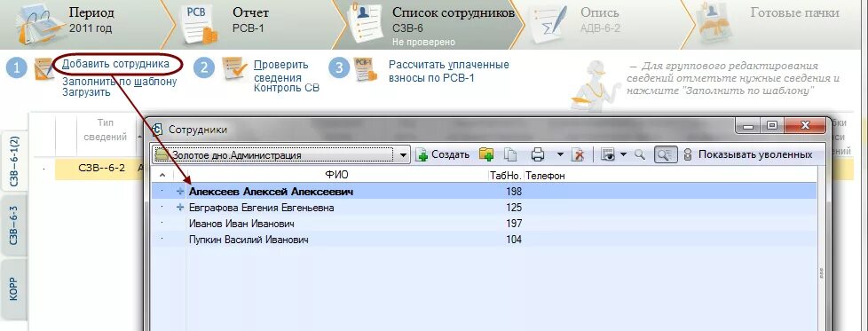Click the РСВ-1 calculation icon
This screenshot has height=331, width=868.
tap(366, 69)
